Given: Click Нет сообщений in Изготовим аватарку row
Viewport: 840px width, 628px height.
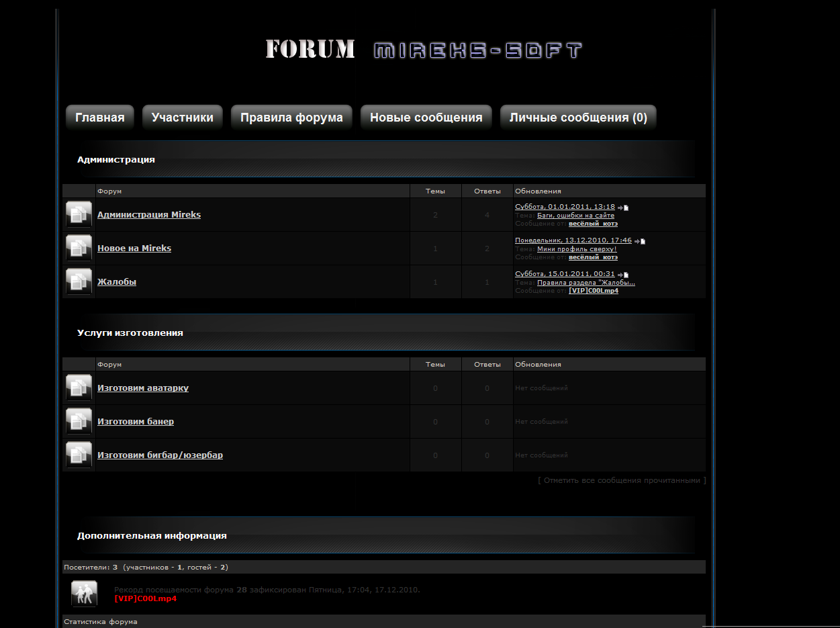Looking at the screenshot, I should pyautogui.click(x=541, y=388).
